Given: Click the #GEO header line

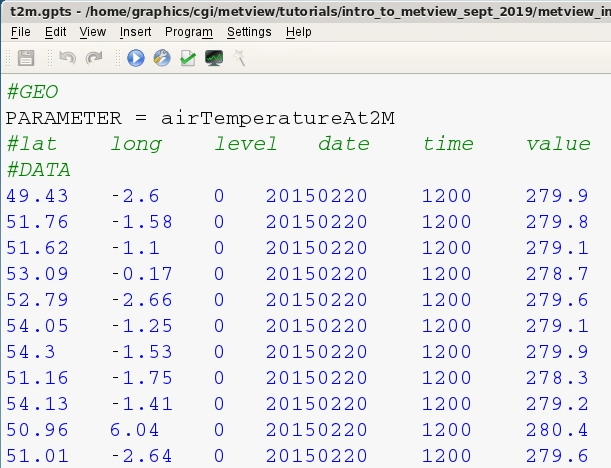Looking at the screenshot, I should click(32, 92).
